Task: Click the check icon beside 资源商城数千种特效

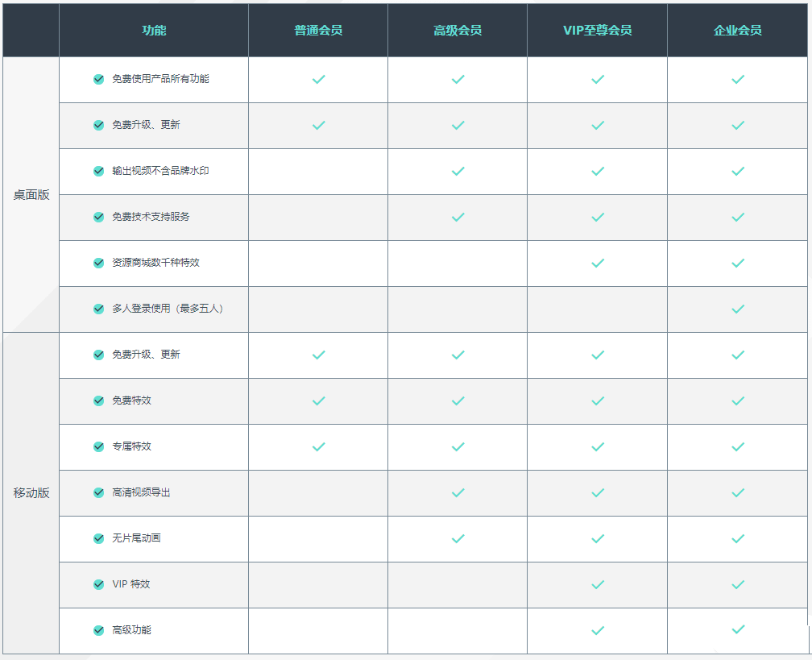Action: [x=99, y=263]
